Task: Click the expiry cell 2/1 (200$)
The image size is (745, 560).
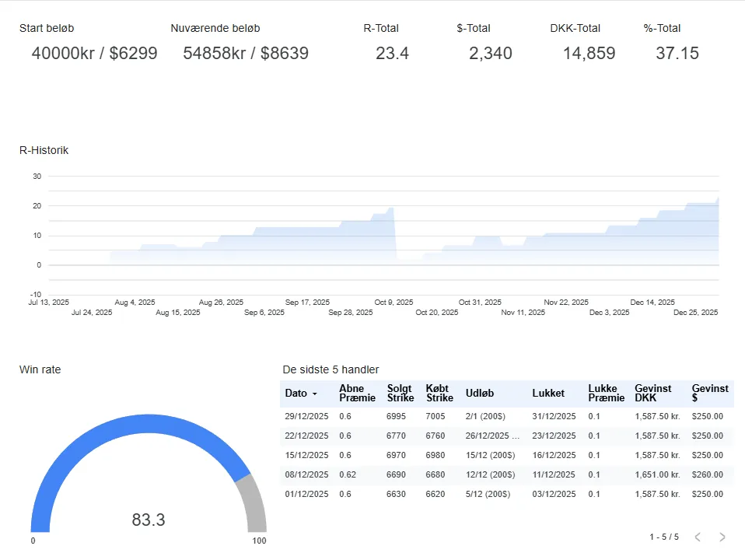Action: [x=485, y=416]
